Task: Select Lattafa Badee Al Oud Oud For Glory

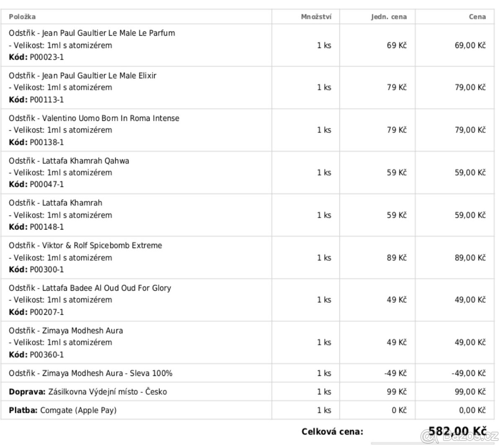Action: tap(90, 288)
